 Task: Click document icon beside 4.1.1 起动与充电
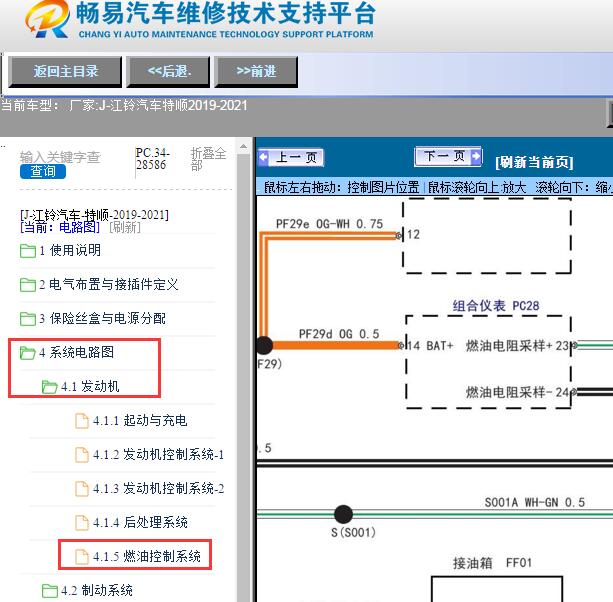click(x=82, y=421)
